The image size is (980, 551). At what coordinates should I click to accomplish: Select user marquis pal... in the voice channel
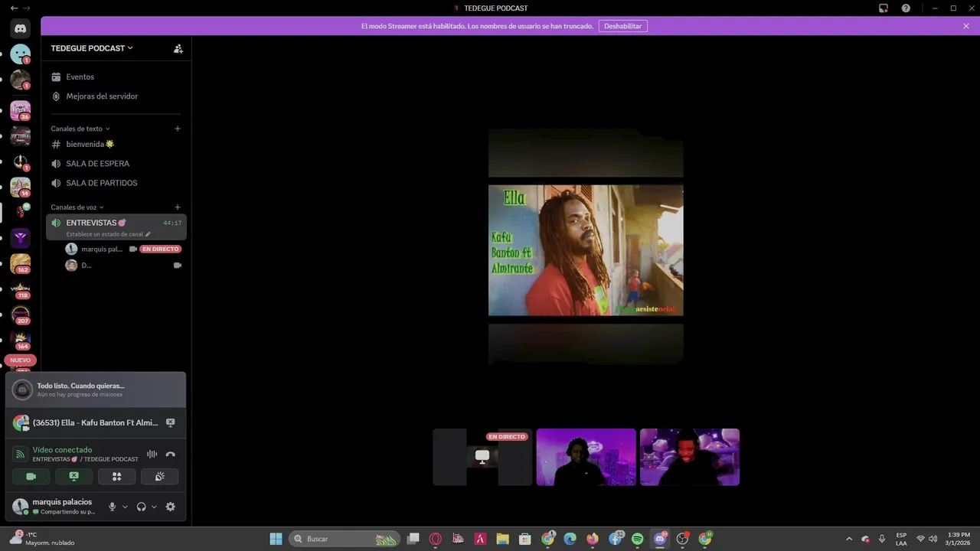102,249
